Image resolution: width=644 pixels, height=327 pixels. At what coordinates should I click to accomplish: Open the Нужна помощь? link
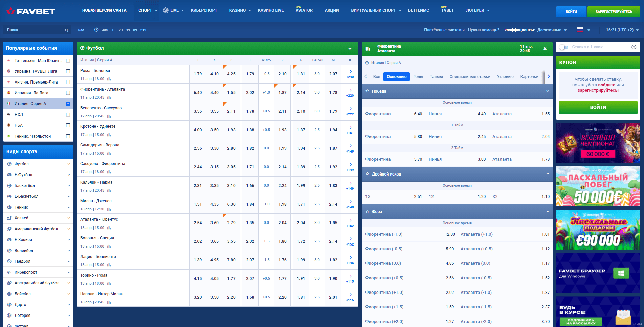(483, 30)
